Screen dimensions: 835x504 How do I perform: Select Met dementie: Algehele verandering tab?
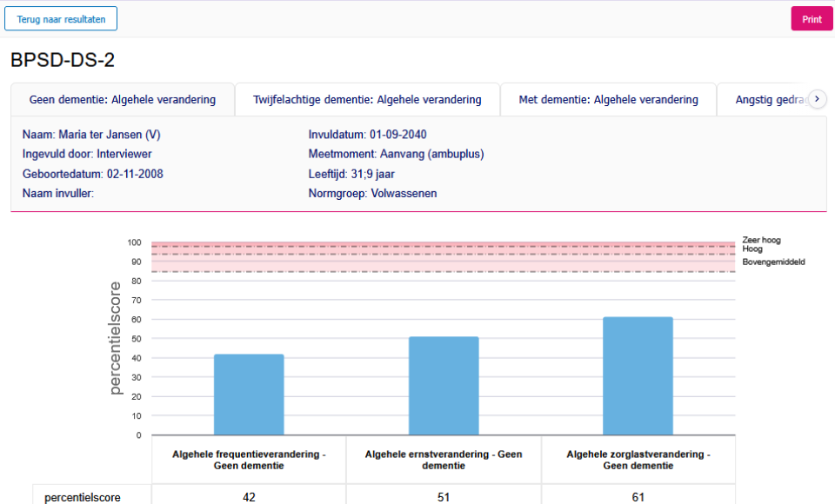pyautogui.click(x=608, y=100)
